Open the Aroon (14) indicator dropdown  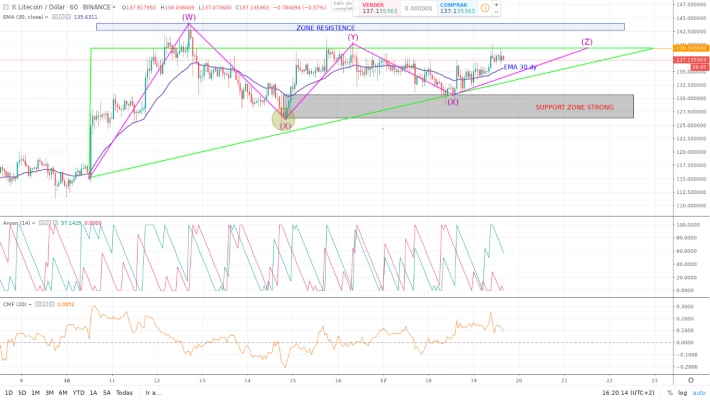click(x=34, y=223)
